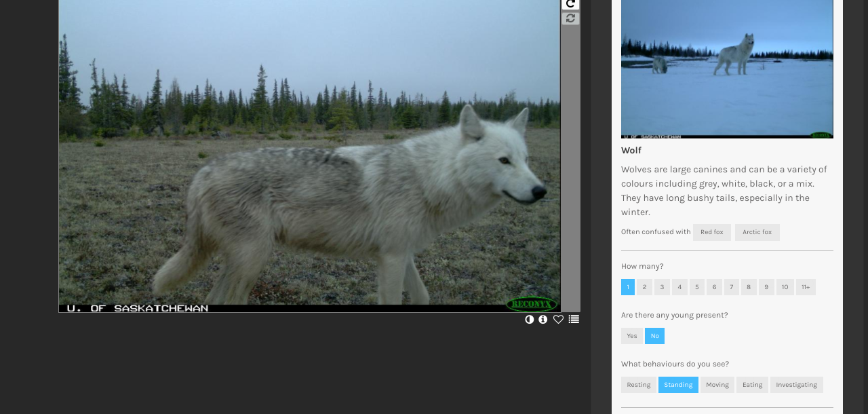Click the Wolf species heading
Image resolution: width=868 pixels, height=414 pixels.
click(631, 151)
